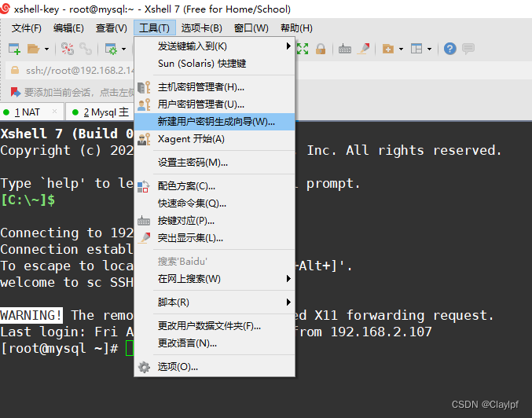Click the New Session toolbar icon
The width and height of the screenshot is (532, 418).
coord(14,49)
